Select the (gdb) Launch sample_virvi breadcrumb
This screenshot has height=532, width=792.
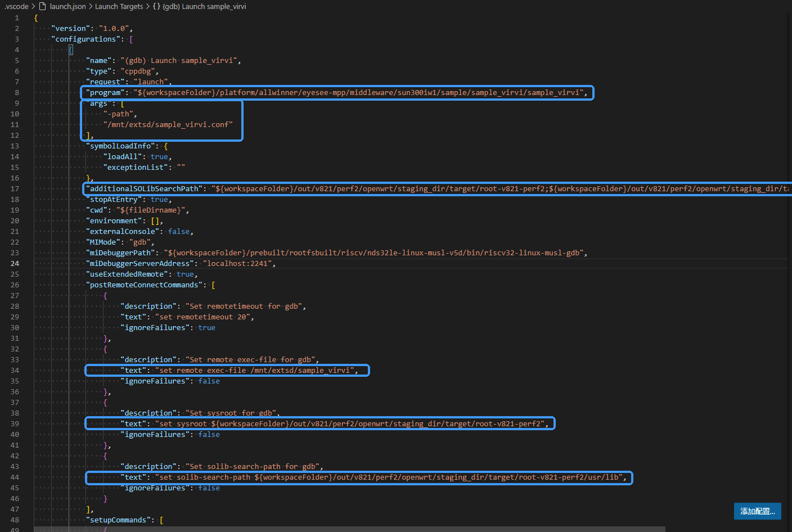pyautogui.click(x=204, y=6)
